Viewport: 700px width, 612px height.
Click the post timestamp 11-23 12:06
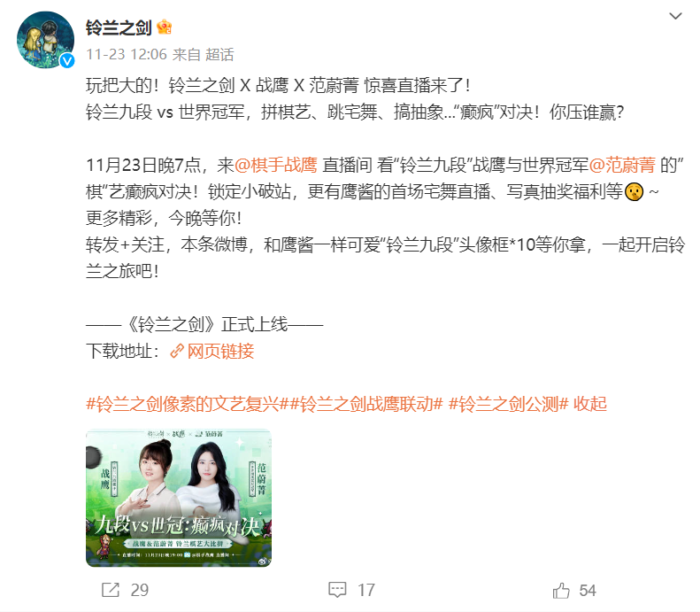pos(127,55)
